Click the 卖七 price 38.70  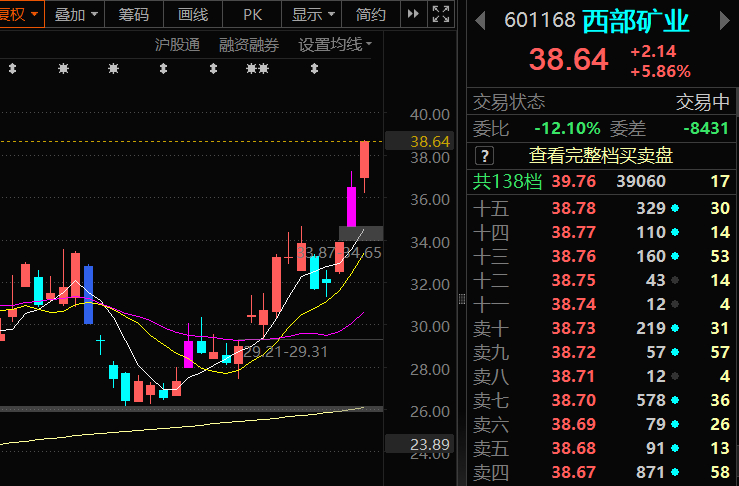coord(574,400)
